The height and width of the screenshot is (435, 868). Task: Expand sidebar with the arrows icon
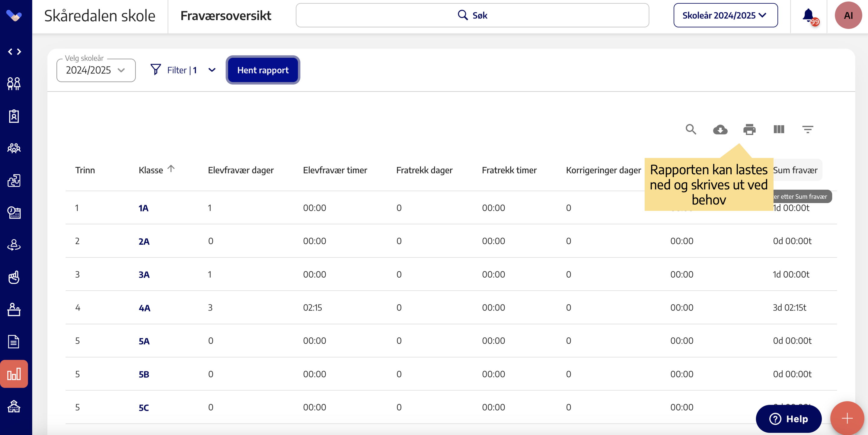14,52
